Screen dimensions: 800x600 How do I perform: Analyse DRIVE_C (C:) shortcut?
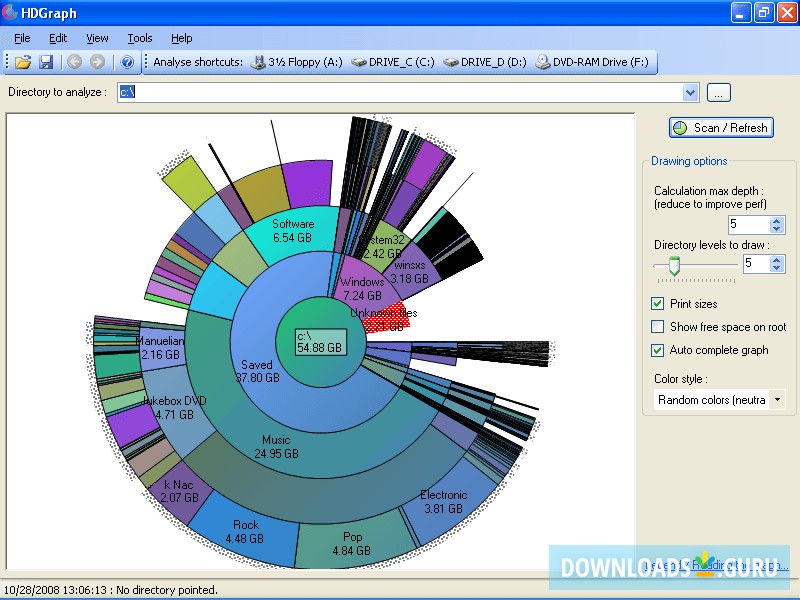[x=392, y=62]
